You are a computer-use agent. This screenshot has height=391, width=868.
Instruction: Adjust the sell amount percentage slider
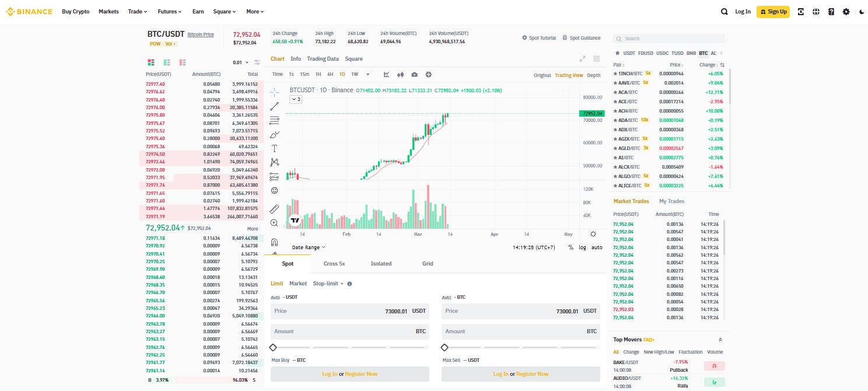click(x=520, y=347)
